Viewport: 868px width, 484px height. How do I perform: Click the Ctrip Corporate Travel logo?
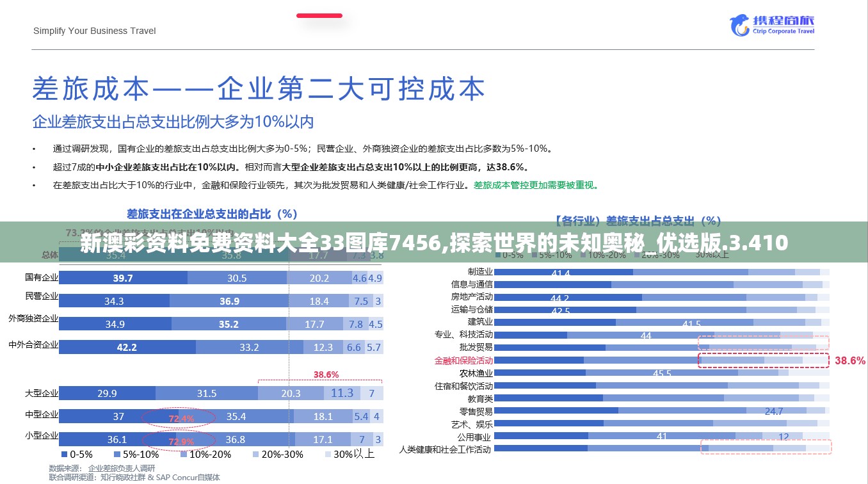[773, 24]
